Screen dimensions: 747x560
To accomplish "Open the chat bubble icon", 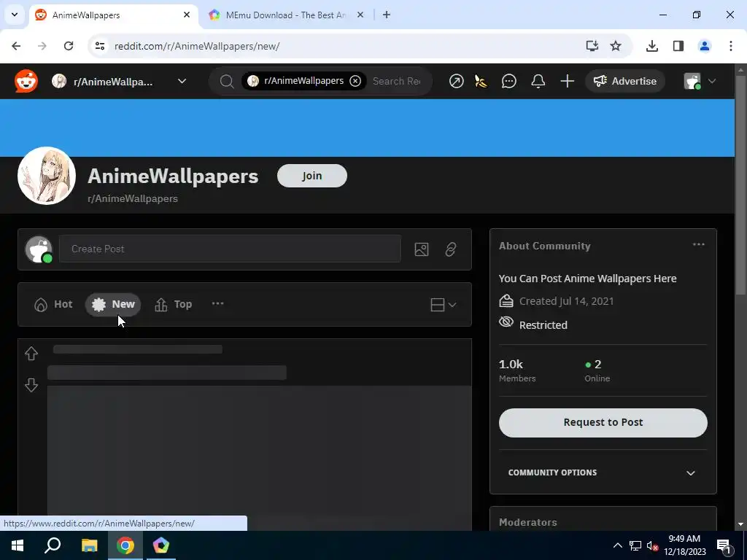I will 508,82.
